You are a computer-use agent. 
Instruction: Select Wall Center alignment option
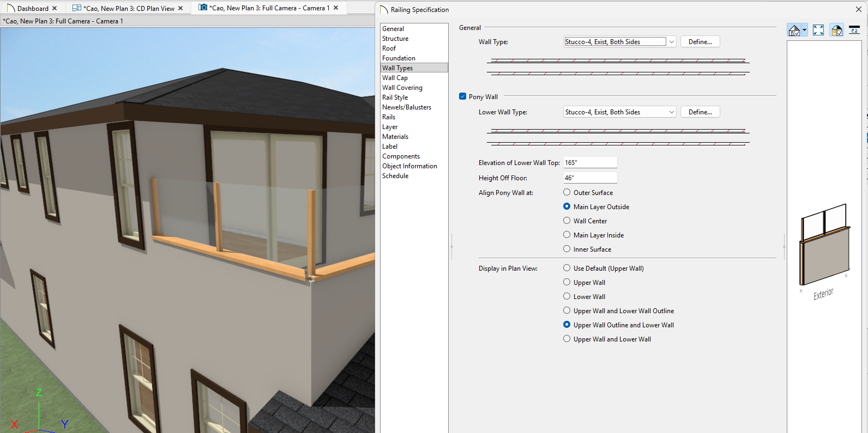click(x=567, y=221)
